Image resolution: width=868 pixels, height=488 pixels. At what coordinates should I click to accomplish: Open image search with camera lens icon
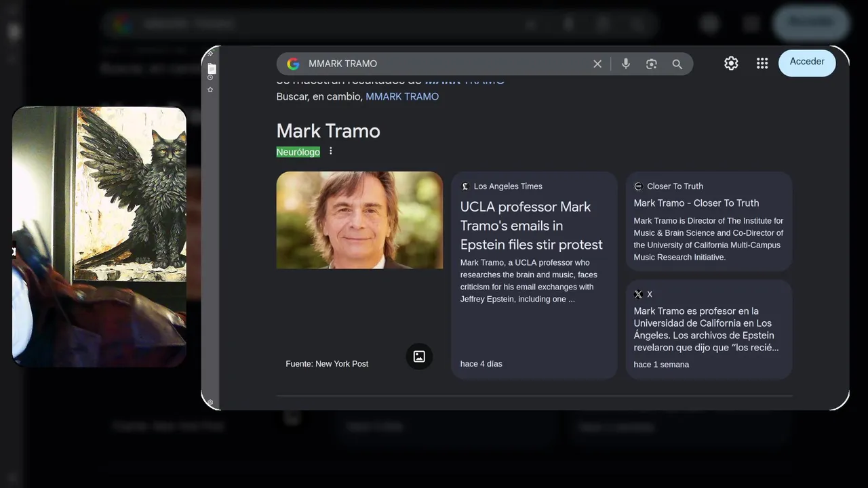[652, 64]
